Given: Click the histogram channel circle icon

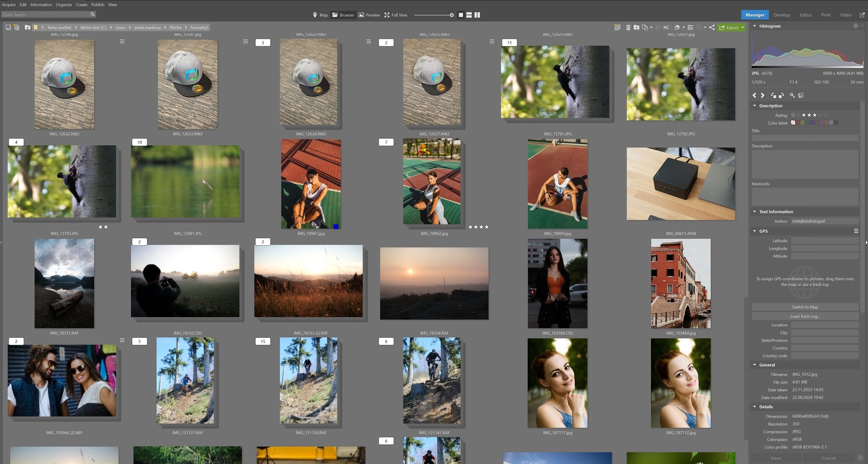Looking at the screenshot, I should 855,26.
